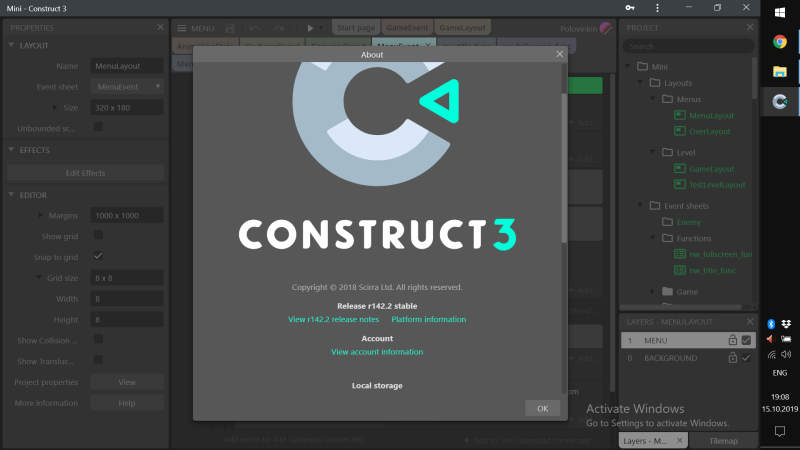
Task: Close the Properties panel
Action: pyautogui.click(x=161, y=27)
